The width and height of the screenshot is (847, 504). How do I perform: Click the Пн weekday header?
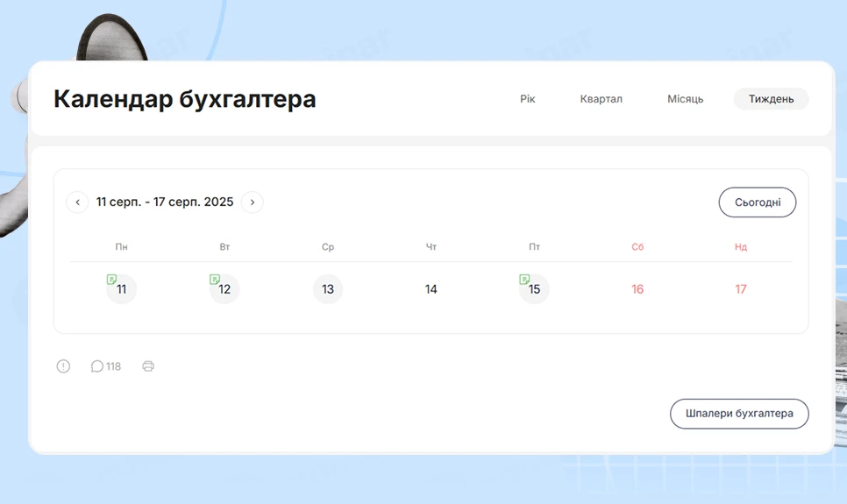(122, 247)
